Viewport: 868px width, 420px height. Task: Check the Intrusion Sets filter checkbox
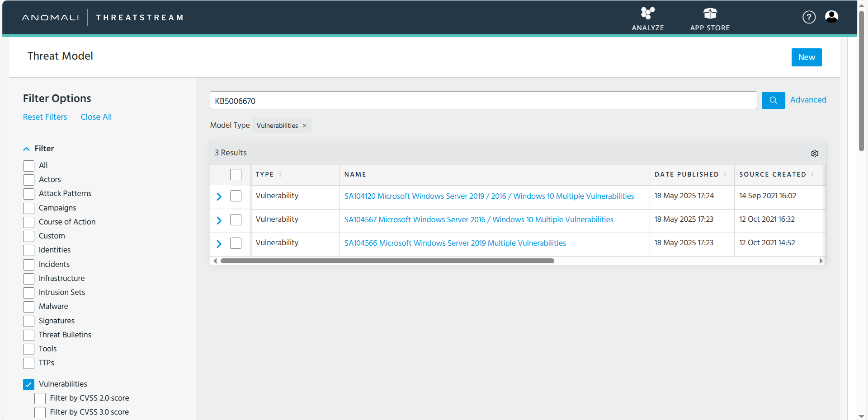point(28,293)
